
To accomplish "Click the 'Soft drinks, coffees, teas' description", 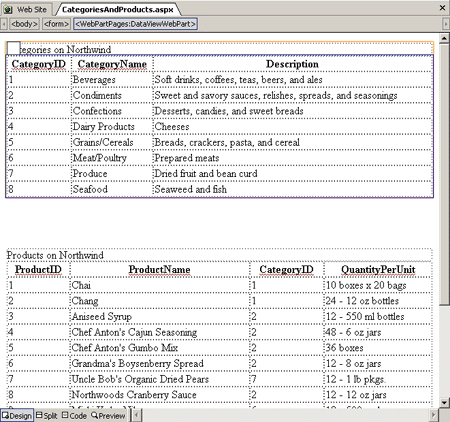I will [293, 80].
